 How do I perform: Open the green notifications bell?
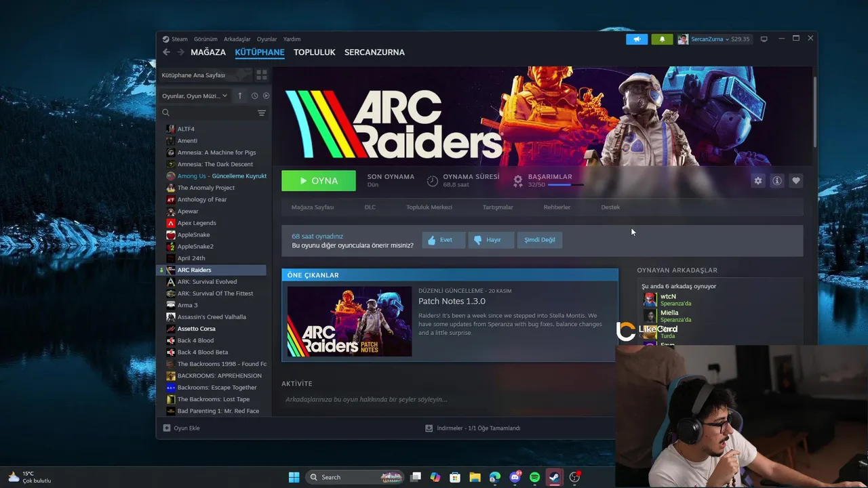click(x=663, y=39)
